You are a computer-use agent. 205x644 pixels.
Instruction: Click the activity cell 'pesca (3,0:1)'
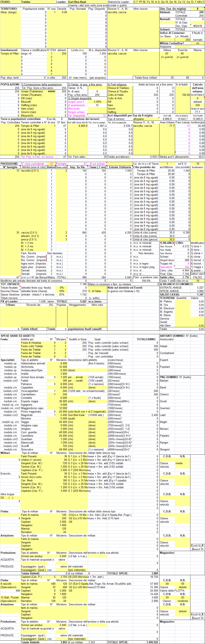(28, 240)
